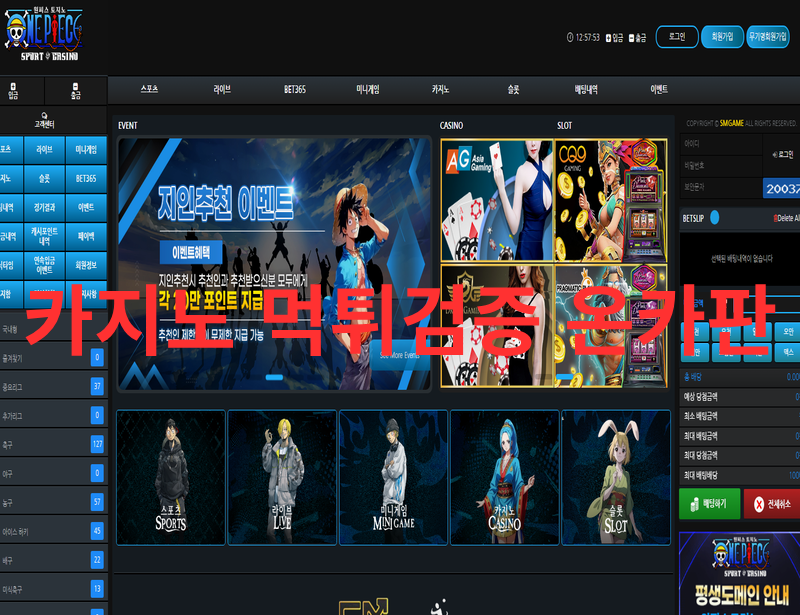
Task: Click the red X on 전체취소
Action: point(759,504)
